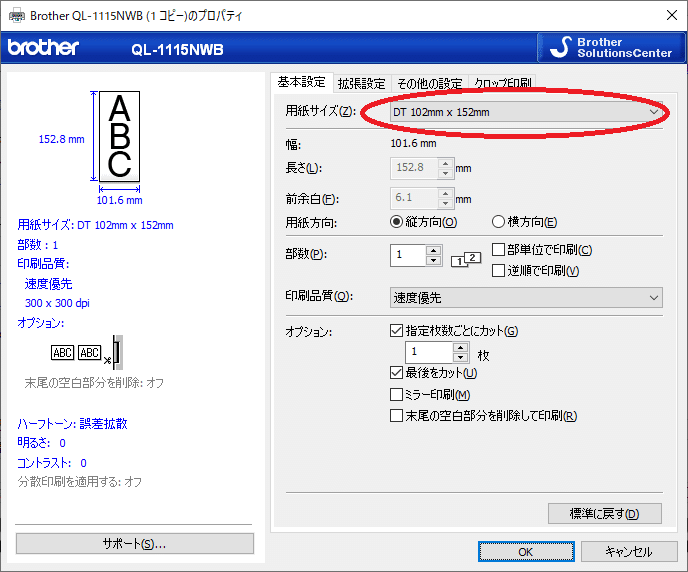Click the ハーフトーン: 誤差拡散 summary text

click(72, 424)
